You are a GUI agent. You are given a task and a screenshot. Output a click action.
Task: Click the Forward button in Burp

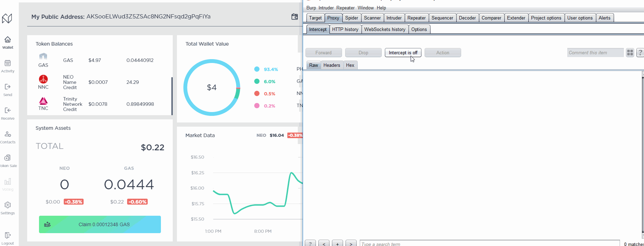[324, 53]
